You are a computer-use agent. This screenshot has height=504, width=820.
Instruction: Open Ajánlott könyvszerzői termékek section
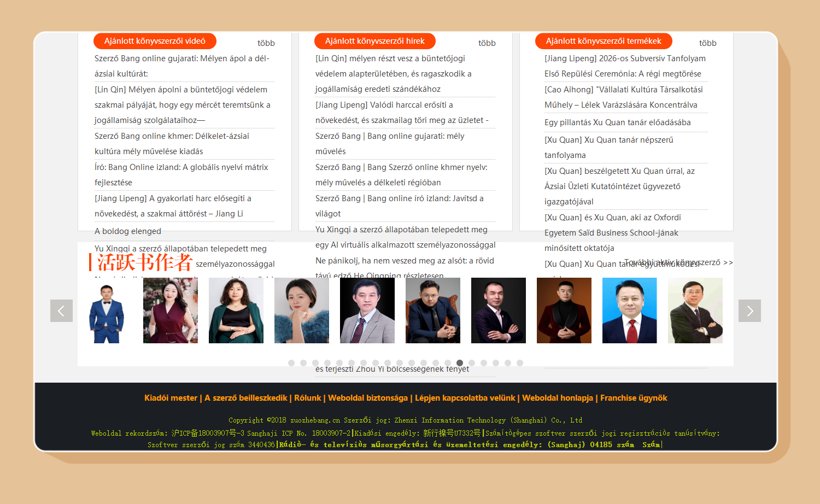pos(603,41)
